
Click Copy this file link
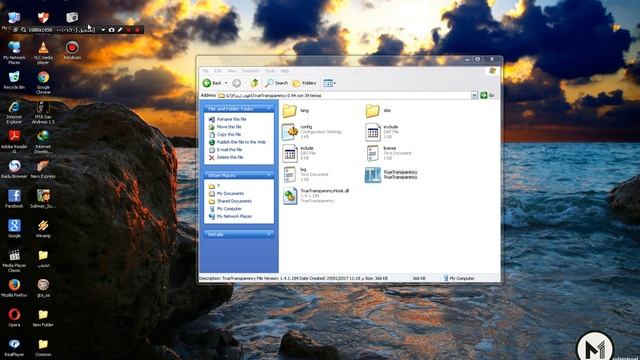(229, 134)
